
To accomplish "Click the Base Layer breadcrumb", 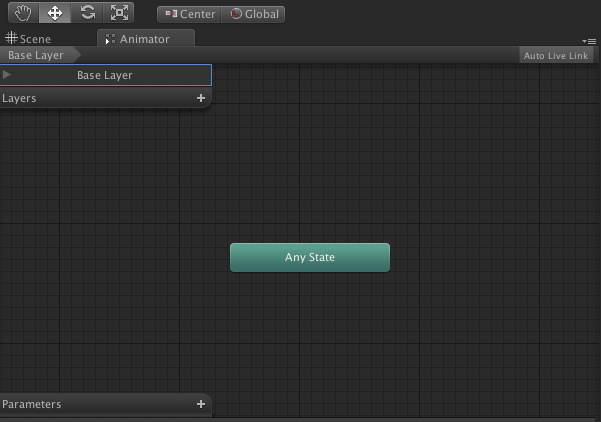I will (x=36, y=56).
